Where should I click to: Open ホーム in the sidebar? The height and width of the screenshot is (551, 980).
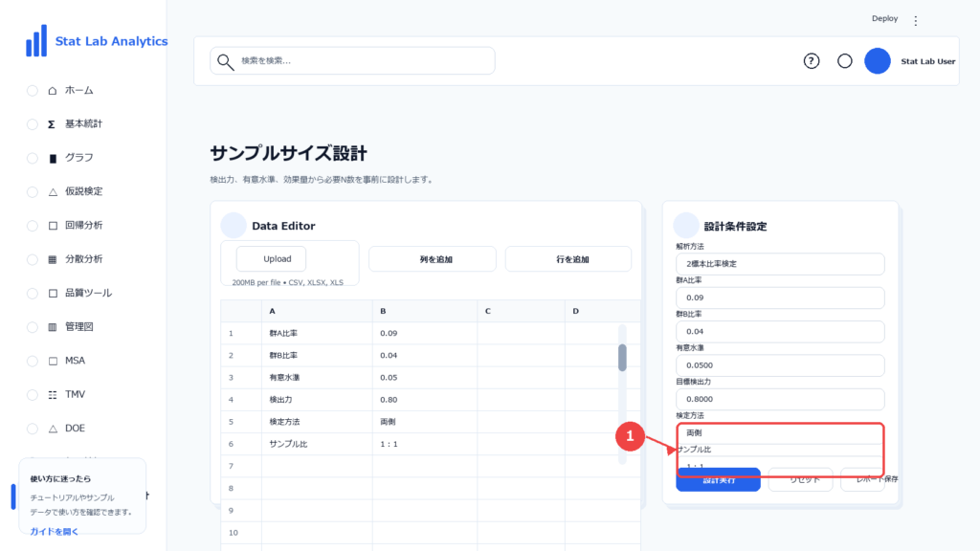[x=78, y=91]
